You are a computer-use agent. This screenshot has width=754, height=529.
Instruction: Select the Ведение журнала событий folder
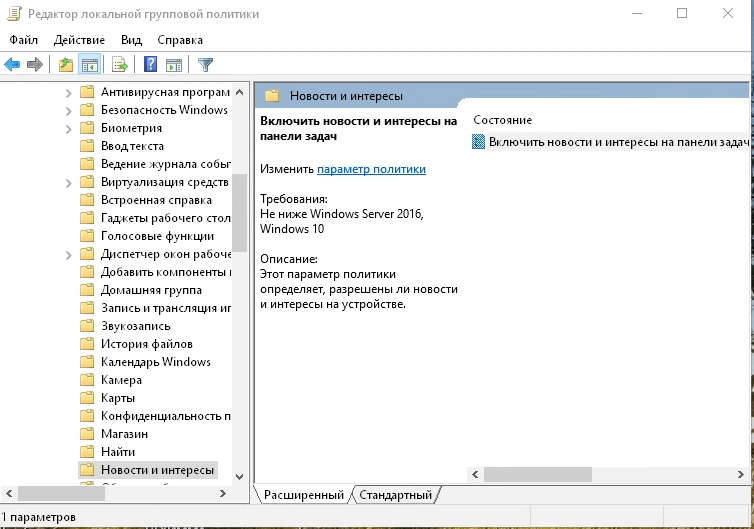pyautogui.click(x=165, y=164)
